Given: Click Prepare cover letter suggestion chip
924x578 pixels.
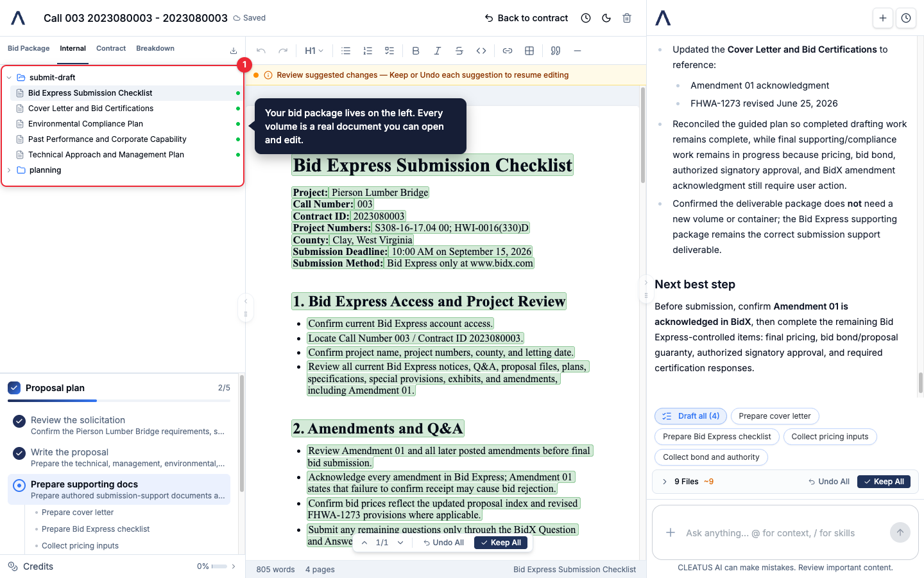Looking at the screenshot, I should 774,416.
